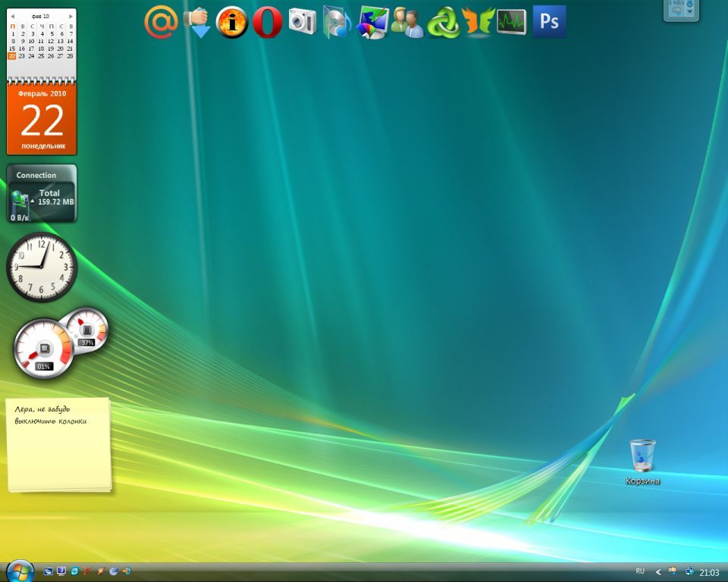Click the "Total 159.72 MB" traffic reading
728x582 pixels.
pyautogui.click(x=55, y=197)
